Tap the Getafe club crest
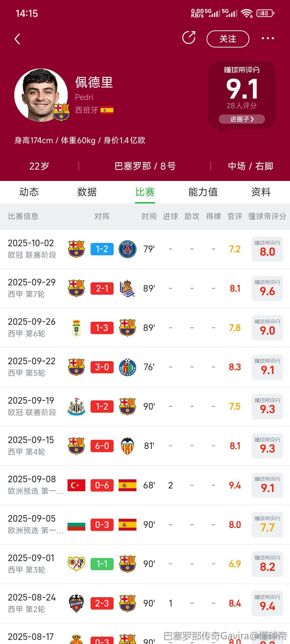 pos(127,367)
